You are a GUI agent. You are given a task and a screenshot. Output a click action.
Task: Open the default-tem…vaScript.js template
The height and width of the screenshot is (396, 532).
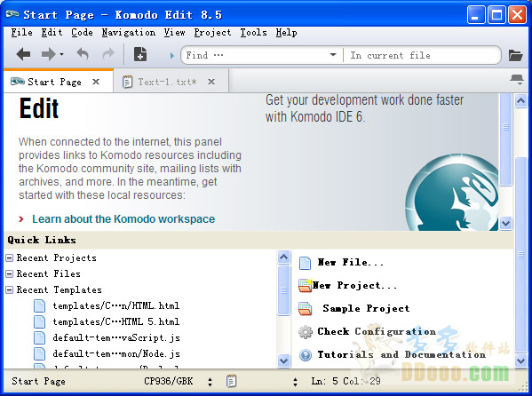(x=116, y=337)
